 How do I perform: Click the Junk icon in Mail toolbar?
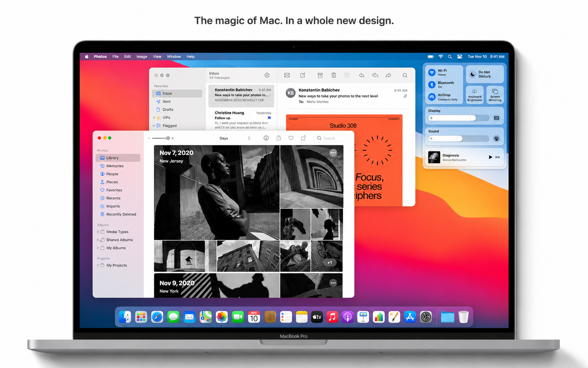[347, 75]
